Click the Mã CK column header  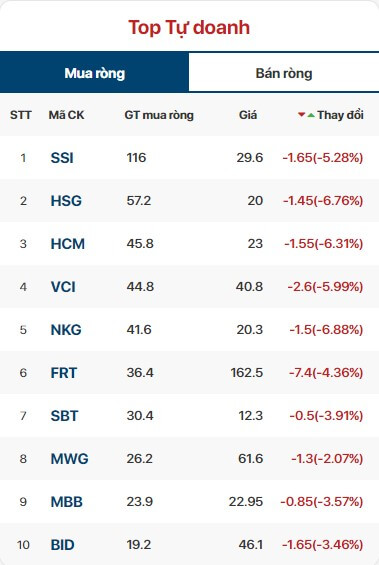click(66, 115)
